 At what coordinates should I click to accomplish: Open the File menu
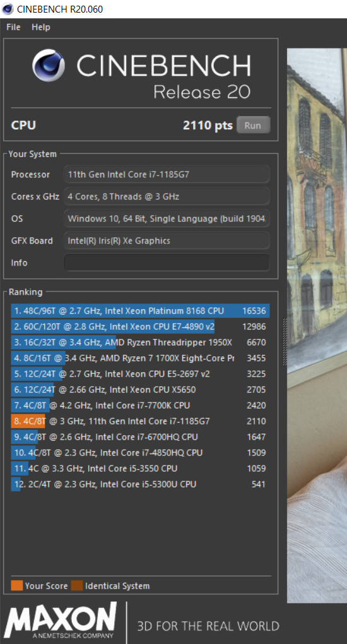pos(13,27)
